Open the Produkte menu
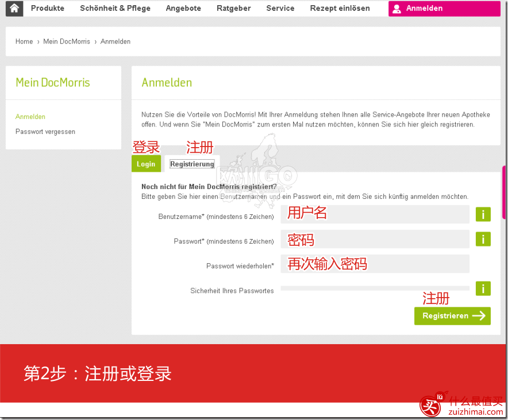The width and height of the screenshot is (508, 420). [x=48, y=8]
